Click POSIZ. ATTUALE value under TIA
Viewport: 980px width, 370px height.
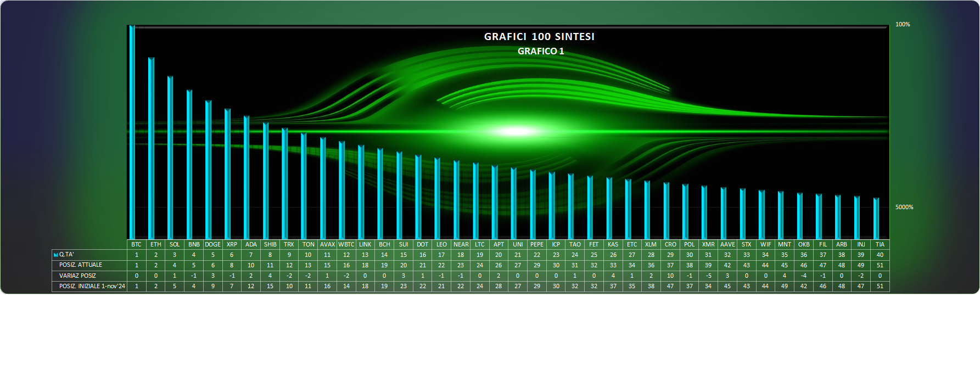point(880,265)
